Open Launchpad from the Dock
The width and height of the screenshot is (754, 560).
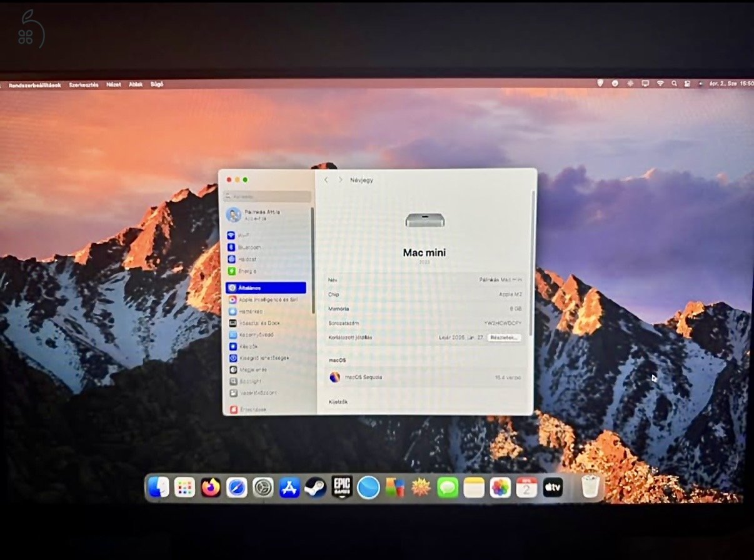(184, 487)
